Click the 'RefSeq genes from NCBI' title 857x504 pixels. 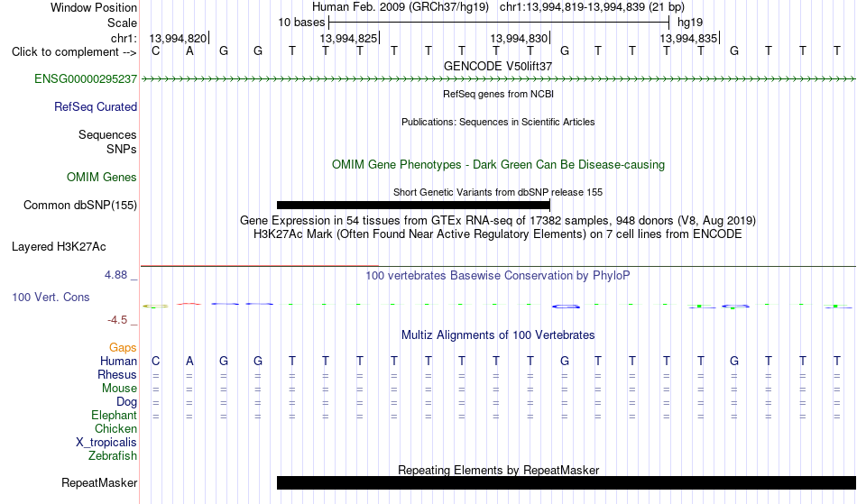coord(499,94)
